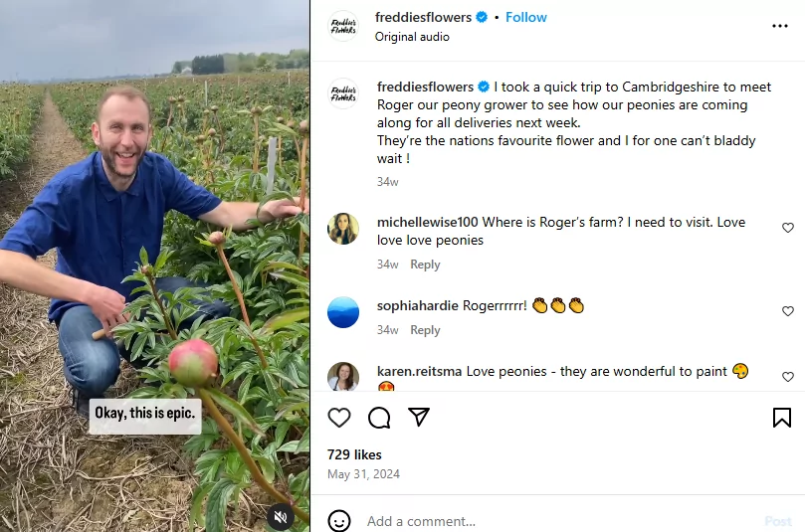
Task: Open freddiesflowers profile picture in header
Action: pos(343,26)
